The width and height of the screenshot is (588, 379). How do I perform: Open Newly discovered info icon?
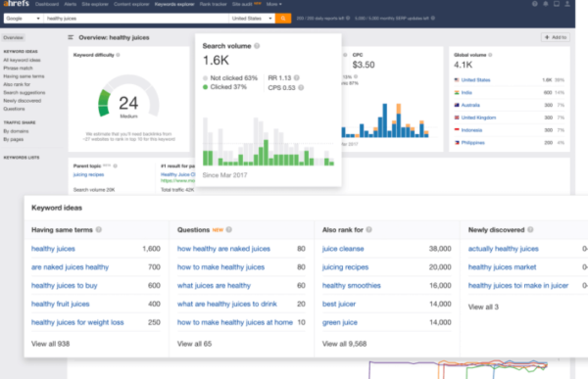click(530, 229)
